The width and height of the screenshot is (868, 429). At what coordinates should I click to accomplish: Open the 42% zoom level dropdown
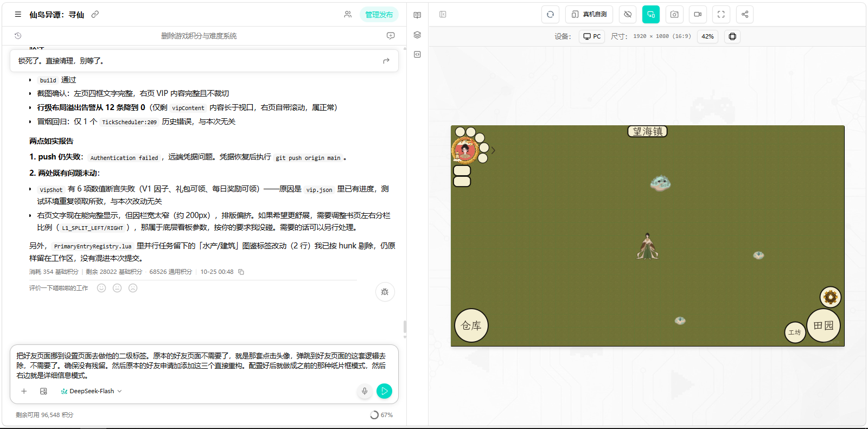tap(707, 36)
